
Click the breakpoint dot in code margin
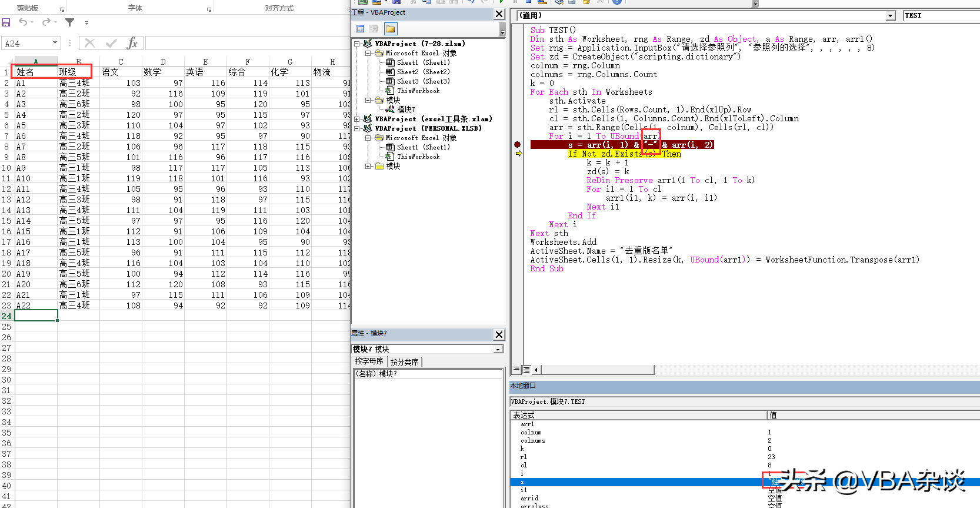point(517,144)
